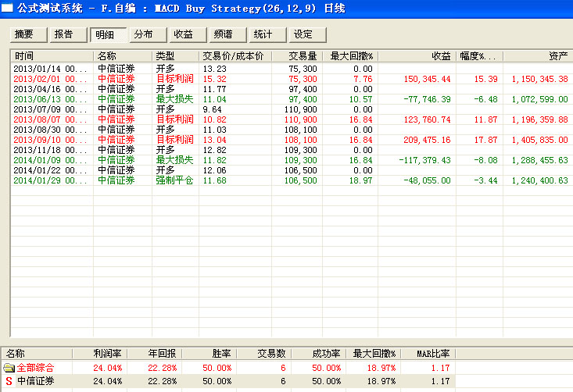The width and height of the screenshot is (573, 392).
Task: Click the trade volume 110,900 in black
Action: coord(300,109)
